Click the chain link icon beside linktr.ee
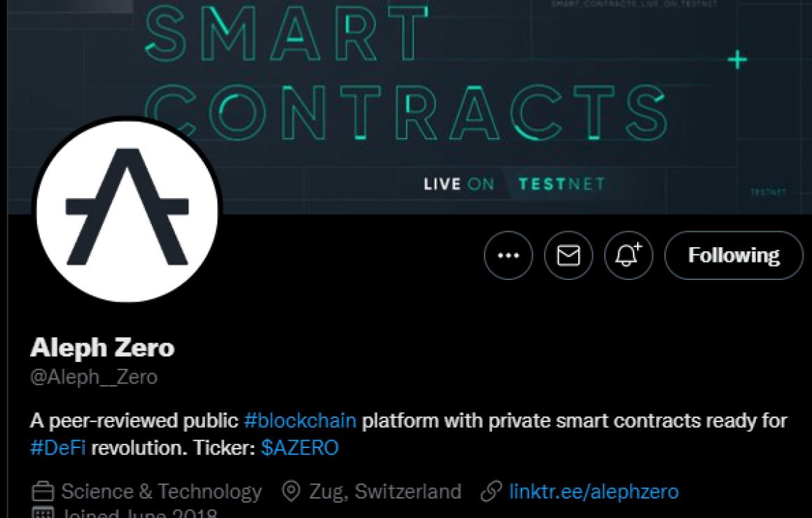This screenshot has width=812, height=518. point(491,491)
